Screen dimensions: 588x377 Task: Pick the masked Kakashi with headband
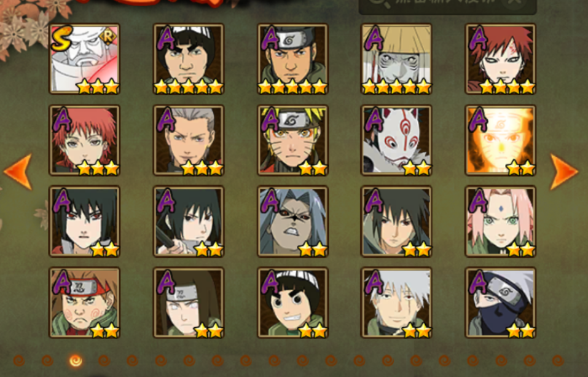[x=501, y=303]
